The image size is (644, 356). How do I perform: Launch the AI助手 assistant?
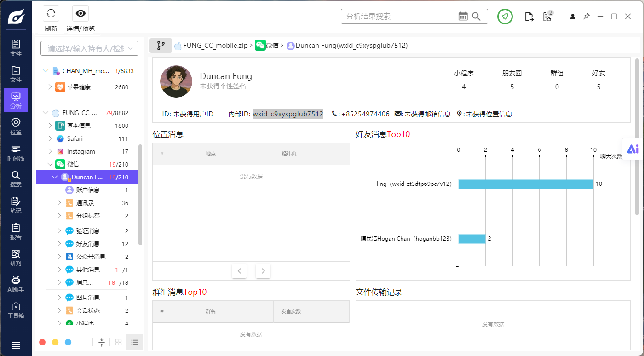click(16, 284)
